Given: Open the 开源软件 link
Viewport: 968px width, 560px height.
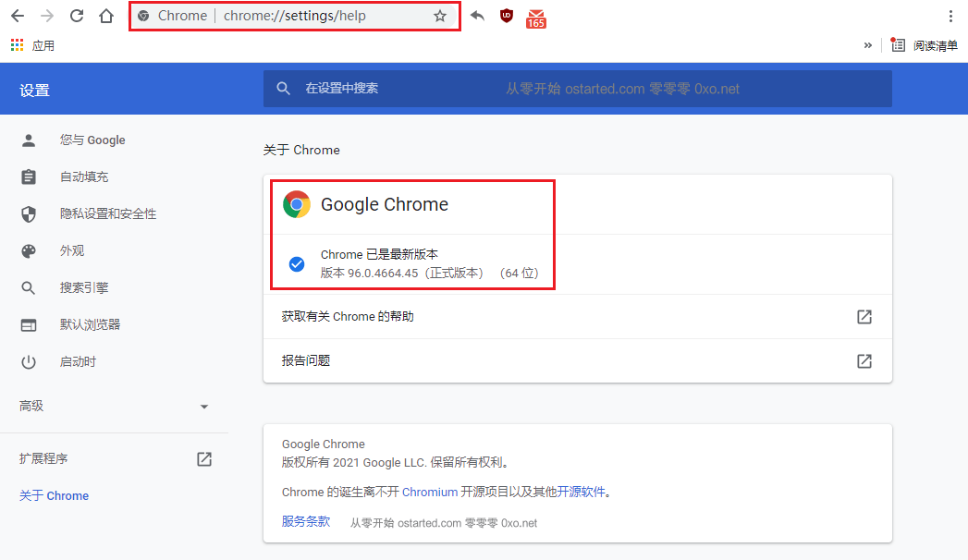Looking at the screenshot, I should (581, 493).
